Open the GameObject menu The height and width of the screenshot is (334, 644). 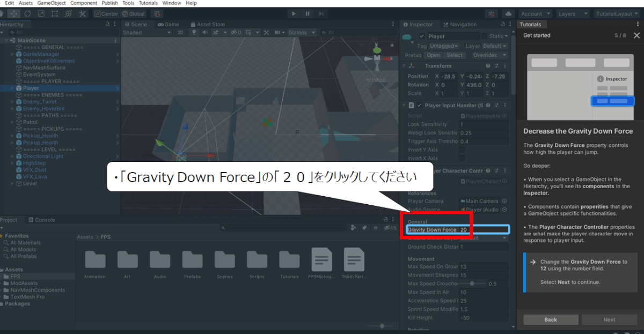[52, 3]
